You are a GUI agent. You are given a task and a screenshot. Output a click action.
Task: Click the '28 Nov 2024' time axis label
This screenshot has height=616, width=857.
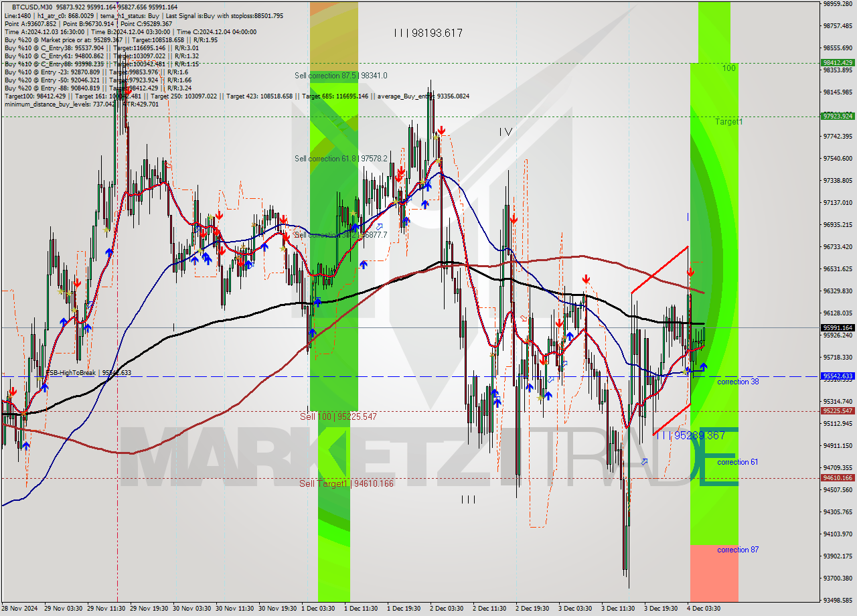click(19, 609)
